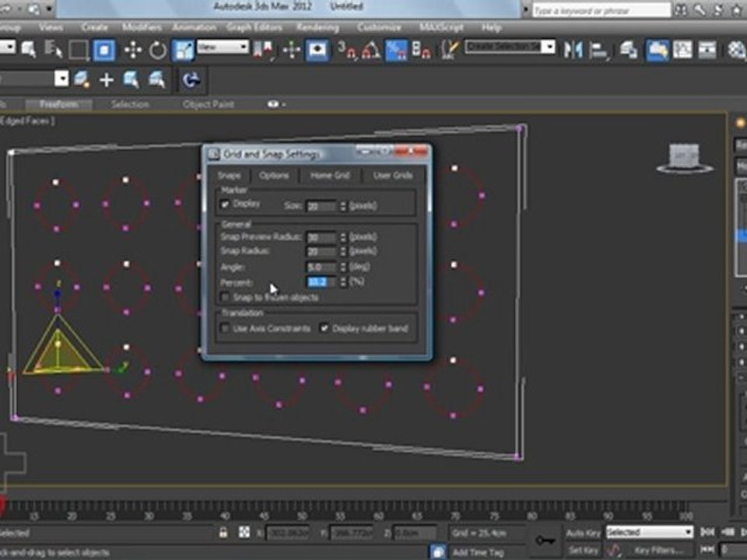Click the Angle spinner arrows

coord(343,267)
